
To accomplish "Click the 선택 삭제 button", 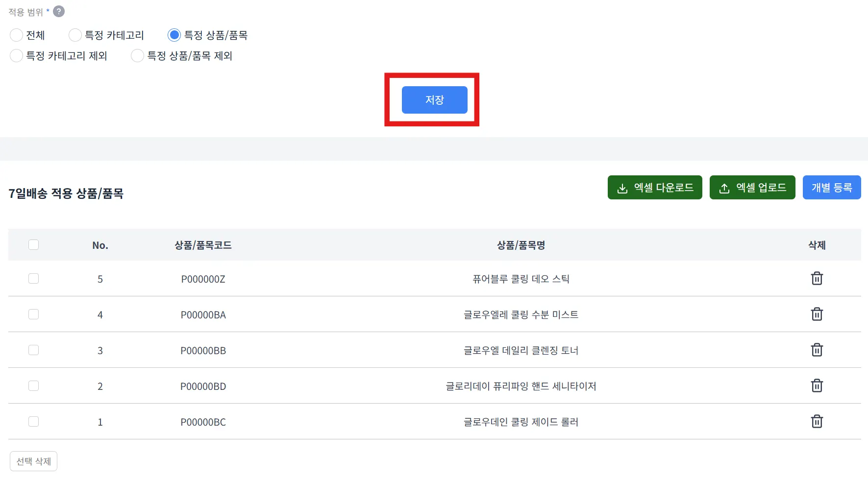I will (x=33, y=461).
